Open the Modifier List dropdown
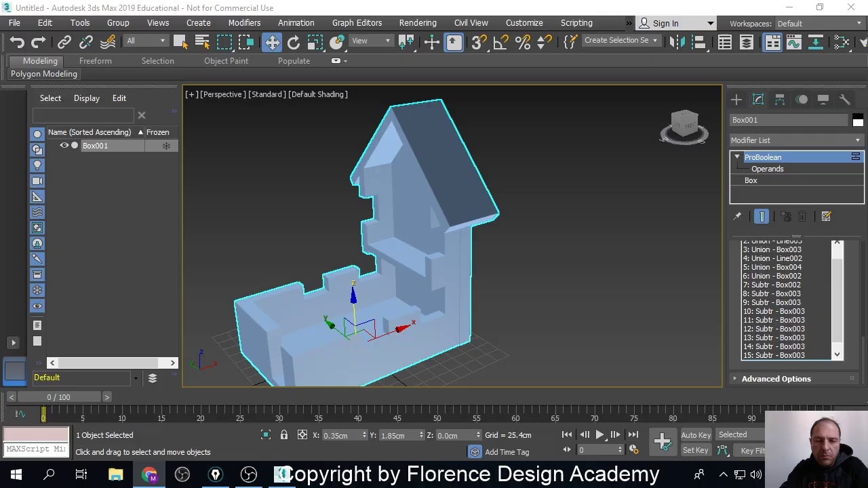Image resolution: width=868 pixels, height=488 pixels. (x=796, y=140)
